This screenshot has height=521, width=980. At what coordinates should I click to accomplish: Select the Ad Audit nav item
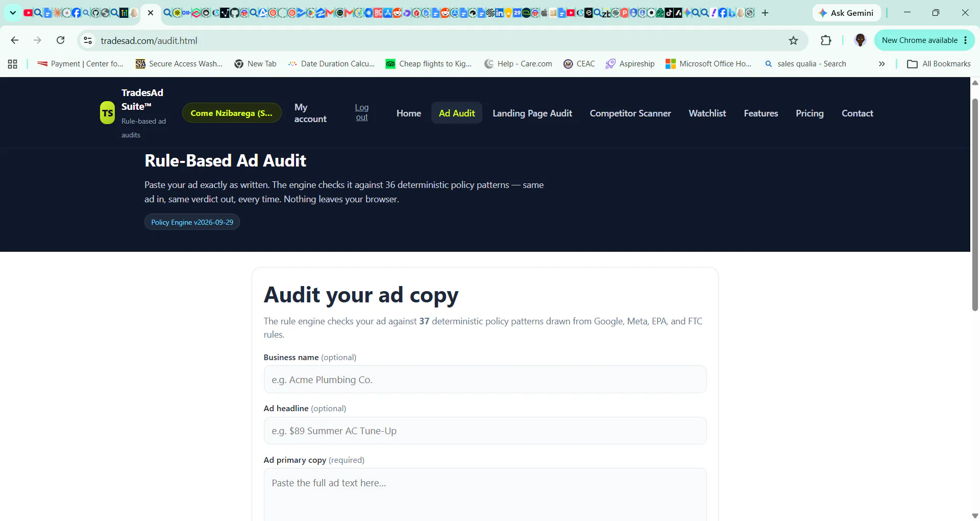pyautogui.click(x=457, y=113)
